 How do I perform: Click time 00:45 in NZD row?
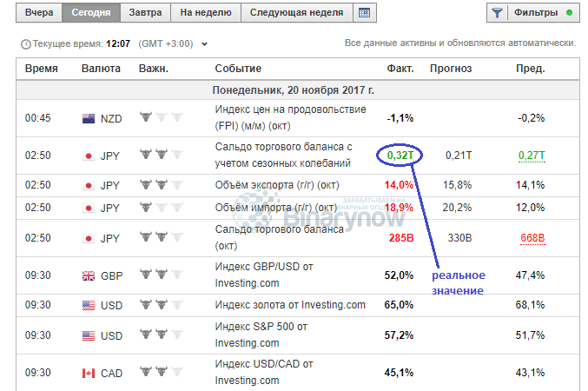tap(38, 118)
